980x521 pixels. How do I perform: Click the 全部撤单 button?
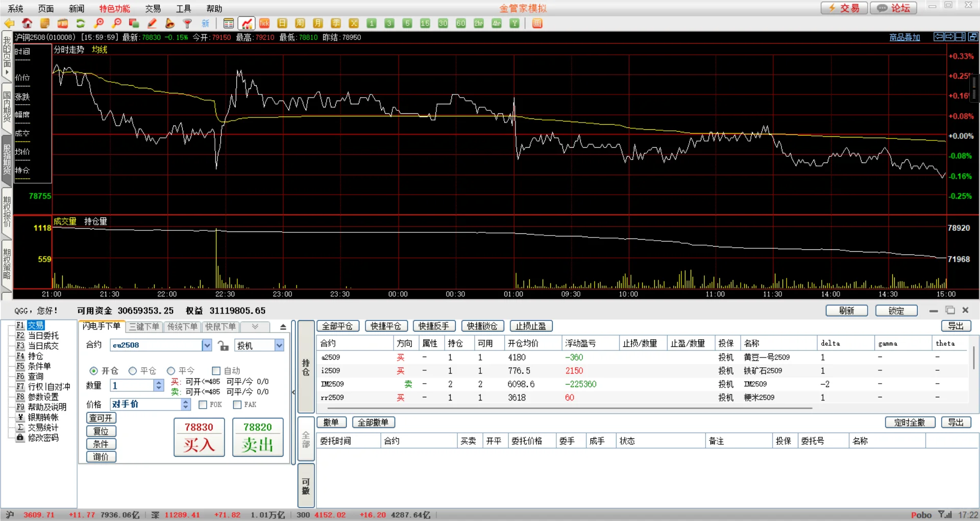(373, 422)
